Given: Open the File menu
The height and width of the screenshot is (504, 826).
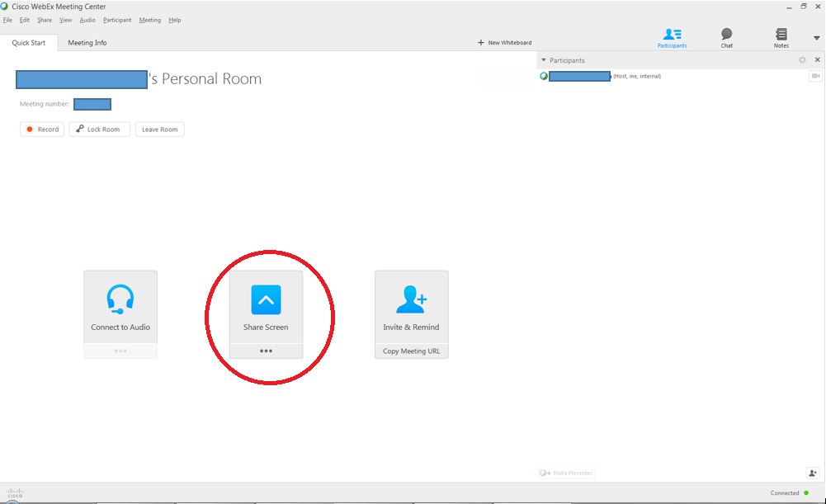Looking at the screenshot, I should pyautogui.click(x=7, y=20).
